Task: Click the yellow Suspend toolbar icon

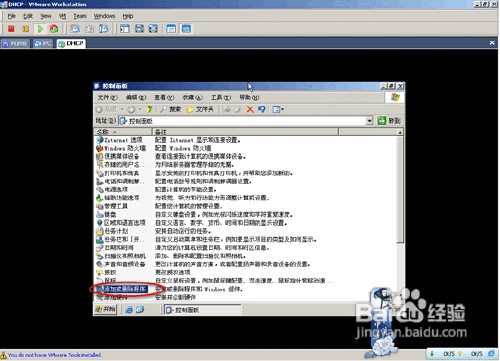Action: pyautogui.click(x=25, y=29)
